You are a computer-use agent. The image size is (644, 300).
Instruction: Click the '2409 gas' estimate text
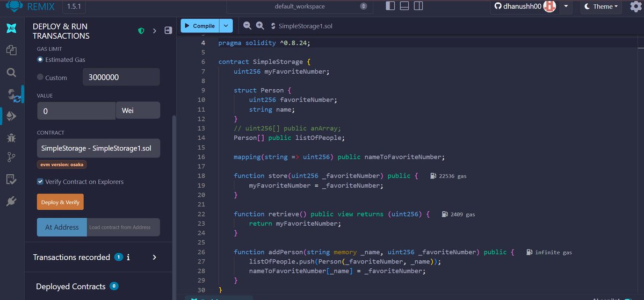(463, 214)
